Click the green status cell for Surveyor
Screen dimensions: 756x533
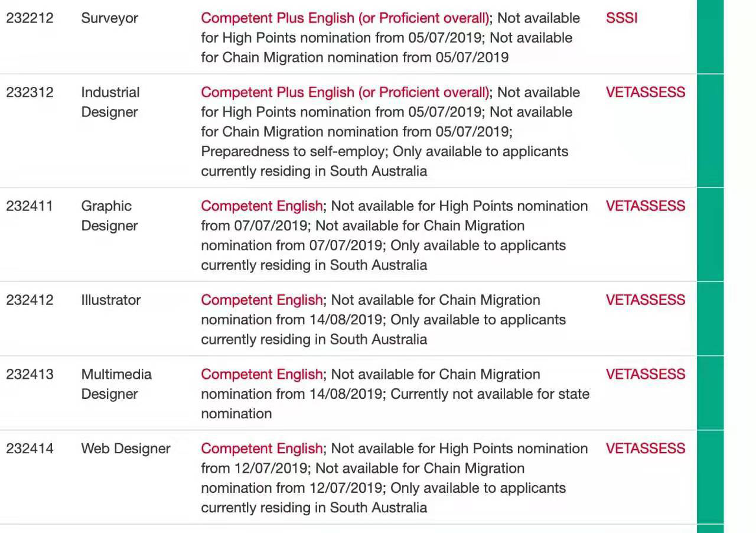[710, 37]
